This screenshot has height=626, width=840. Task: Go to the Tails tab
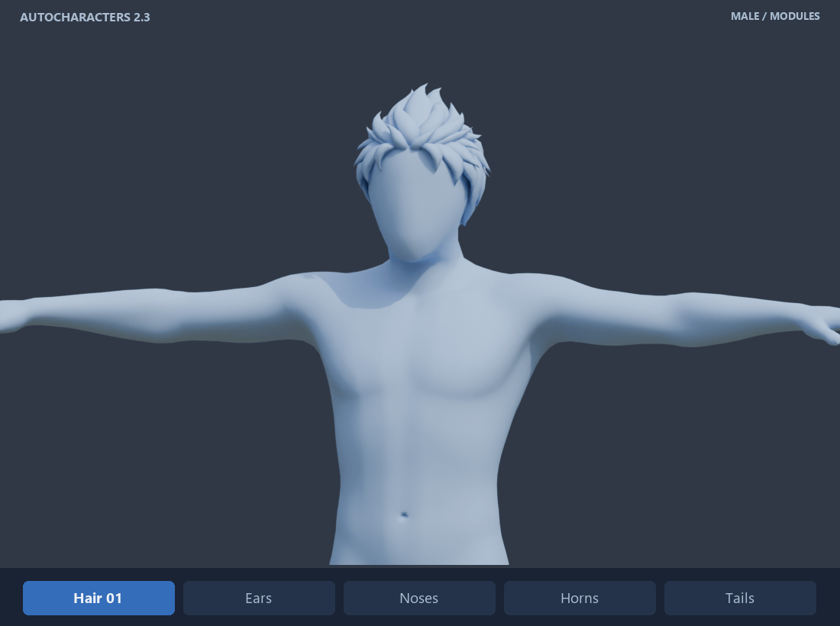(x=740, y=598)
